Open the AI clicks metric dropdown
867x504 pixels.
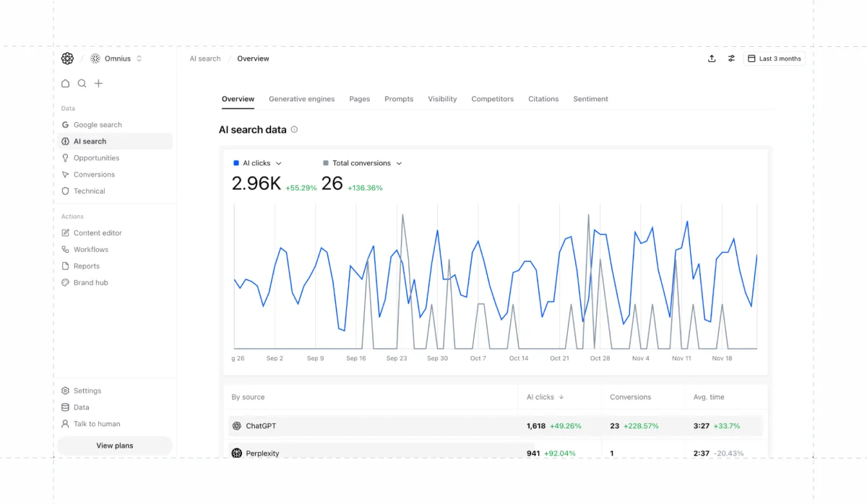tap(280, 163)
